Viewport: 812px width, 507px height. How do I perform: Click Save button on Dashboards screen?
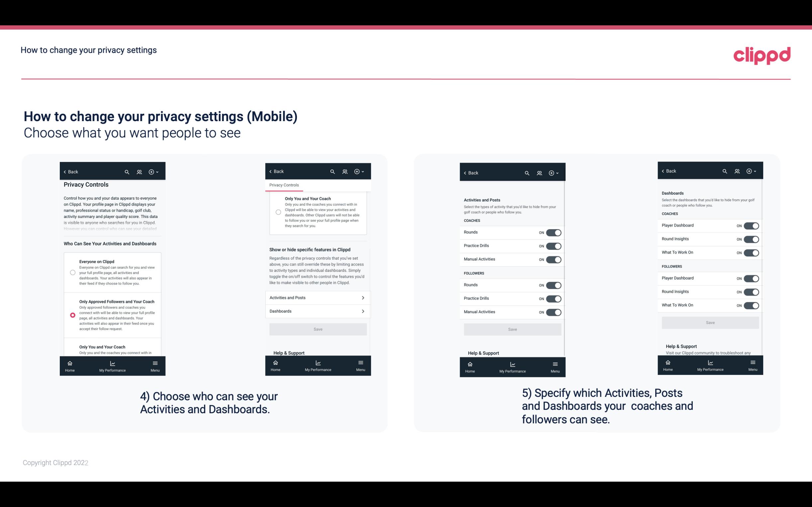pyautogui.click(x=710, y=322)
